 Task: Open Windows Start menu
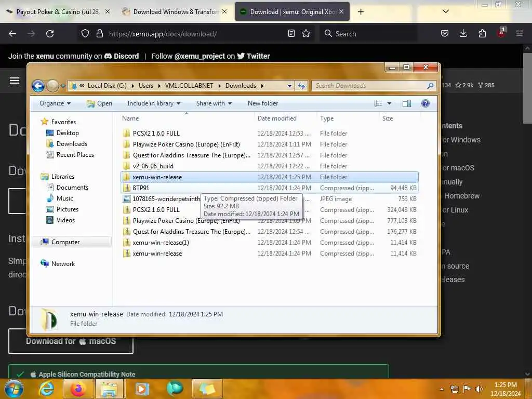[14, 389]
